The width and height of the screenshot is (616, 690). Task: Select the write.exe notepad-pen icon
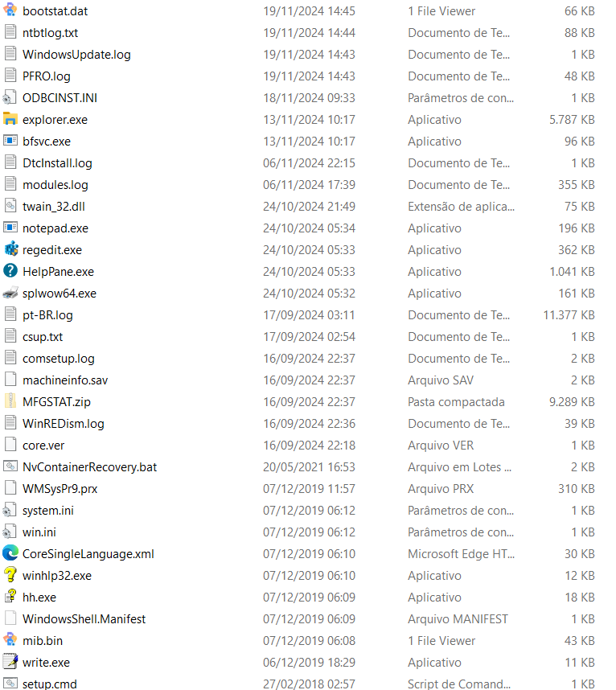pos(10,662)
